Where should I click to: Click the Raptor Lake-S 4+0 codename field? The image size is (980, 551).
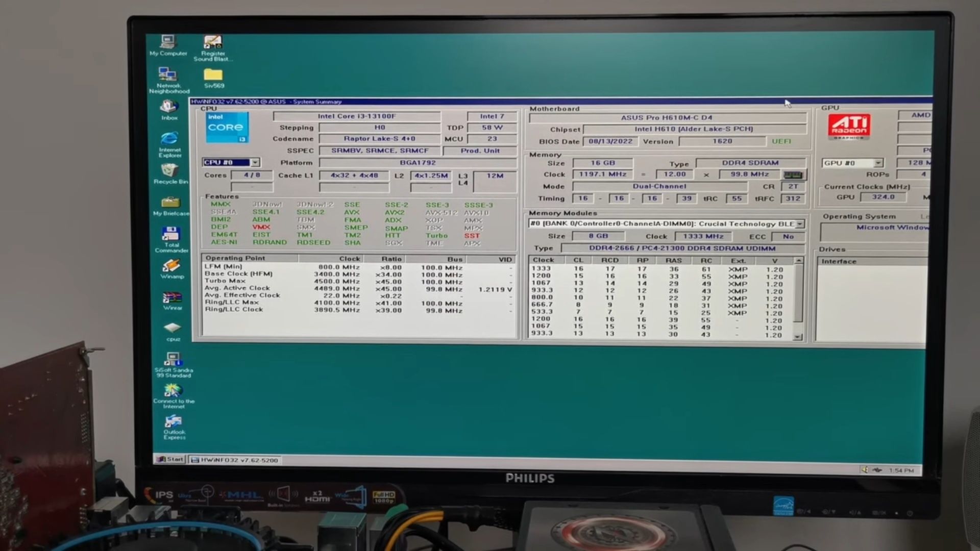[x=379, y=139]
